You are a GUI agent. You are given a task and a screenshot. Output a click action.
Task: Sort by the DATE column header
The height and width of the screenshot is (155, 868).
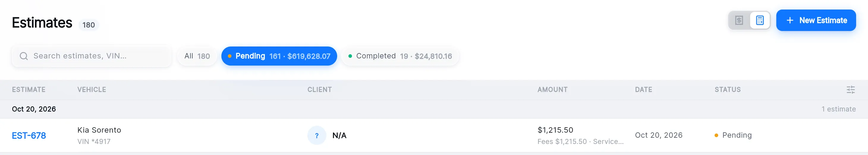[x=644, y=90]
